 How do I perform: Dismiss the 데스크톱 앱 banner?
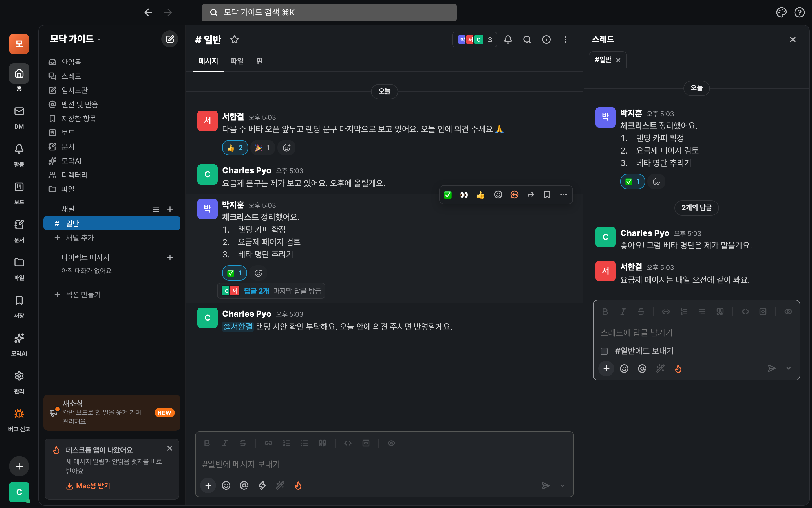[x=170, y=448]
